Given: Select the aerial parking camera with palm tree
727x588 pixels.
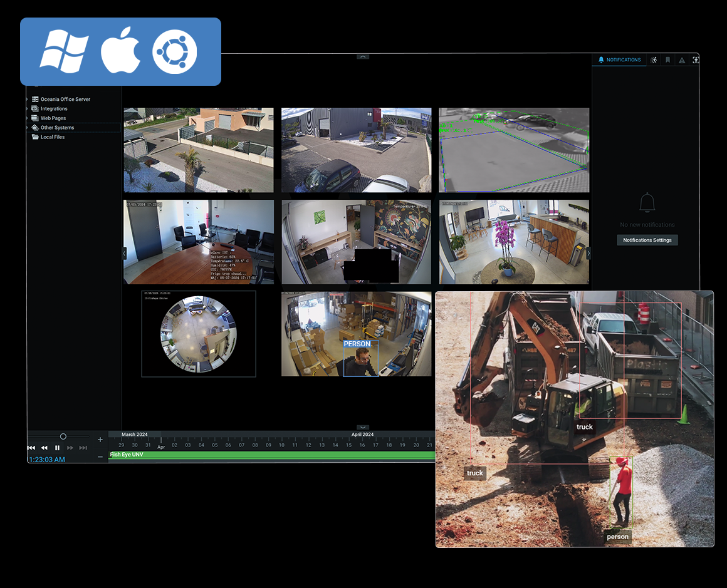Looking at the screenshot, I should (x=199, y=150).
